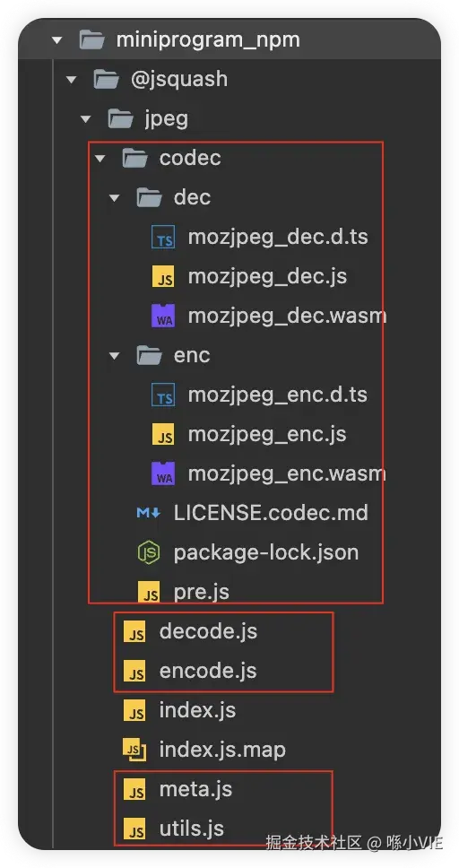Collapse the enc folder arrow
Viewport: 459px width, 868px height.
click(114, 355)
